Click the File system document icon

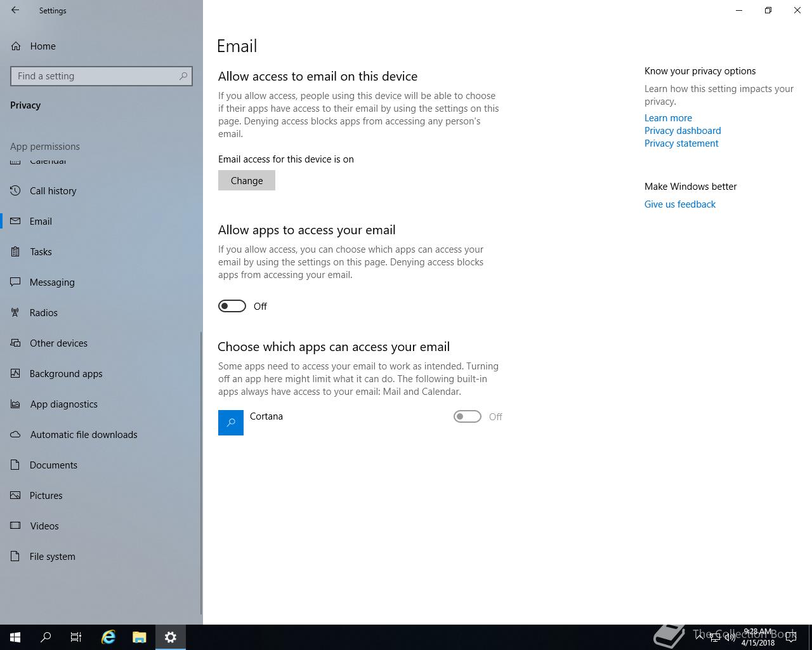(x=16, y=556)
